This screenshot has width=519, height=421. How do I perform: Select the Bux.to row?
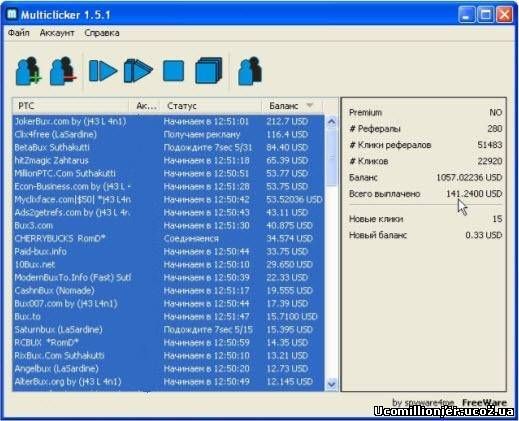(x=168, y=316)
